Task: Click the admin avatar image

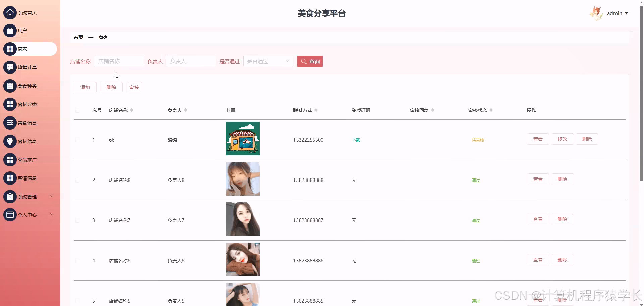Action: coord(596,13)
